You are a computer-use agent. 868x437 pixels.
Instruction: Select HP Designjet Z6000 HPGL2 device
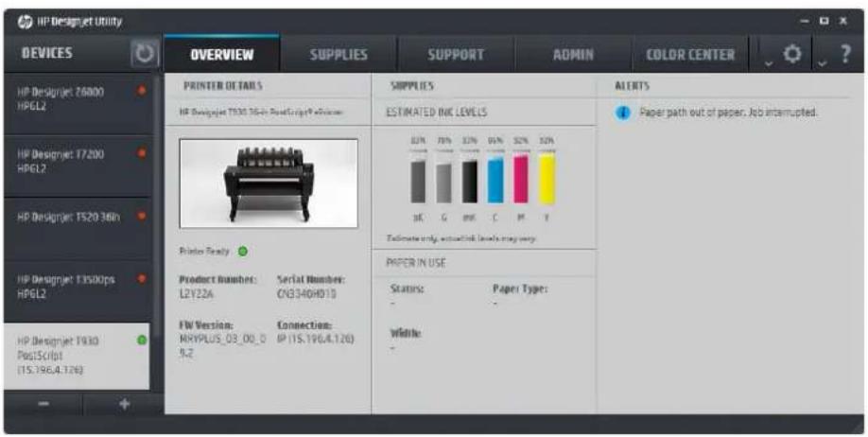(77, 103)
